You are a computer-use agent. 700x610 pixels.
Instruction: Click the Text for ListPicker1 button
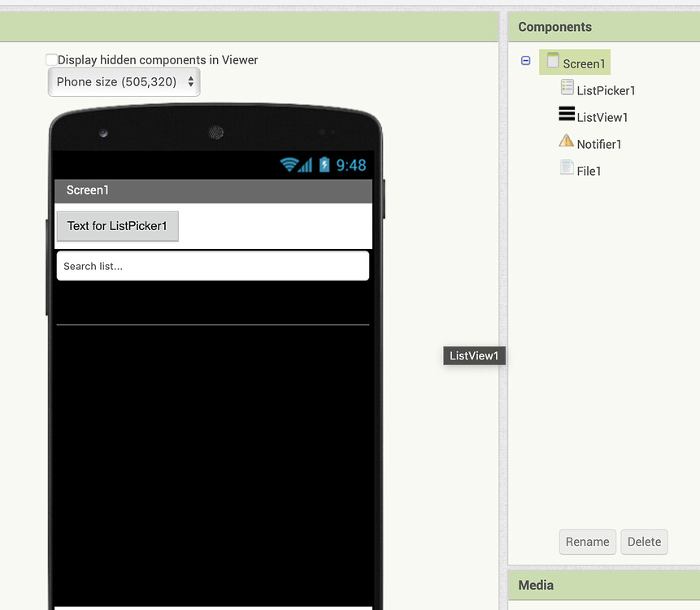117,226
